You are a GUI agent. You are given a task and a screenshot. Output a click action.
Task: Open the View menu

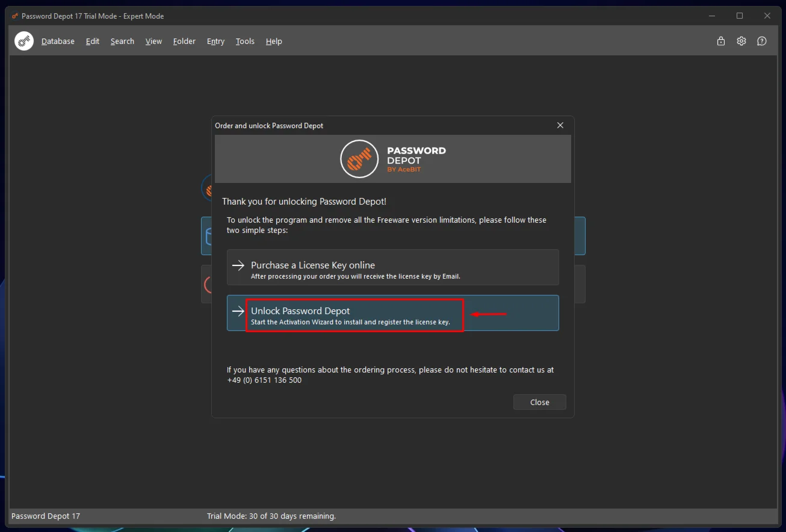pyautogui.click(x=153, y=41)
